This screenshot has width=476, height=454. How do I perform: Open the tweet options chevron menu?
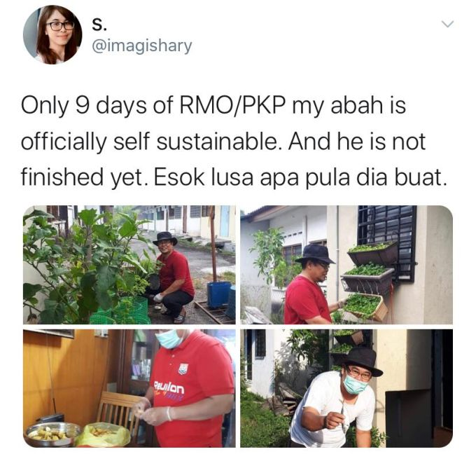click(x=447, y=24)
